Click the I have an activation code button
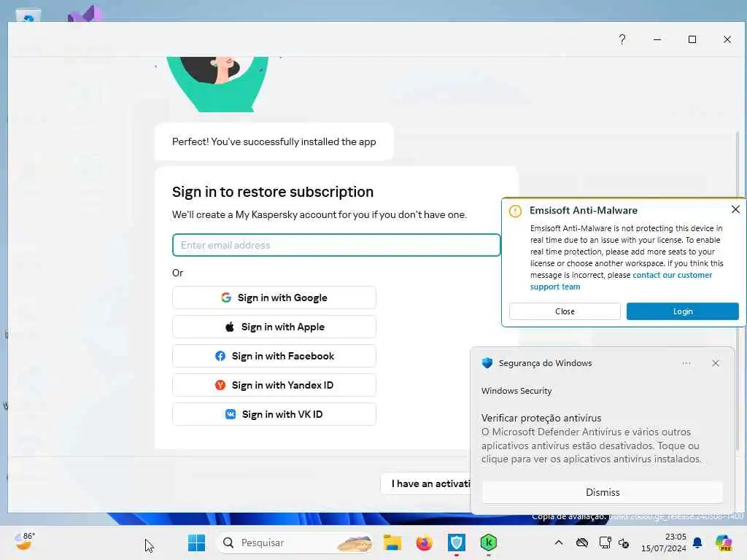747x560 pixels. pos(425,484)
